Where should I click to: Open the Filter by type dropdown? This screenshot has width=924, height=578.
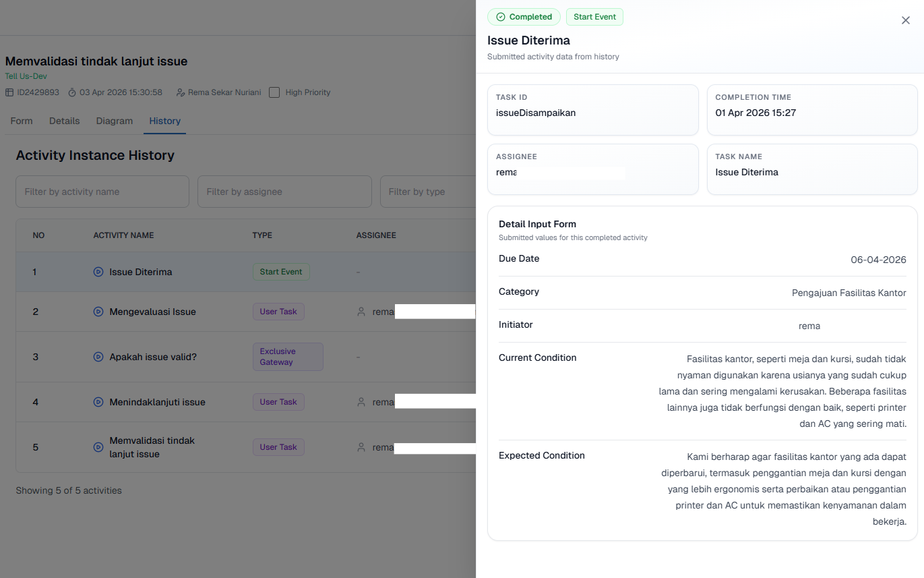427,192
